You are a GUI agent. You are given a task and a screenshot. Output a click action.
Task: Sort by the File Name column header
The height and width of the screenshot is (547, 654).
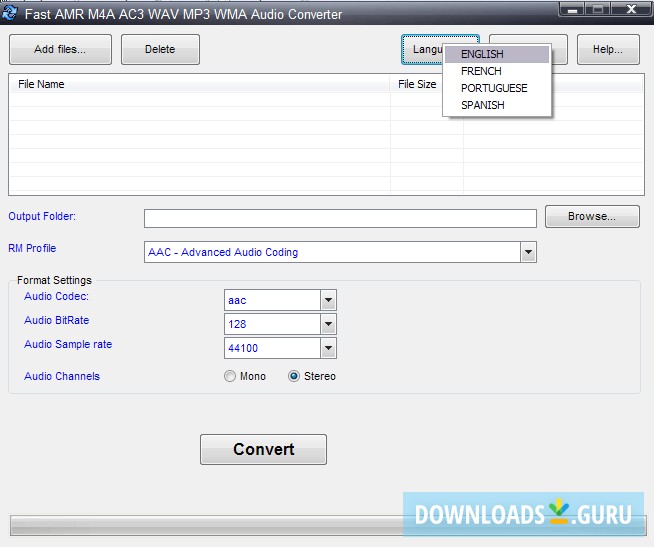199,84
